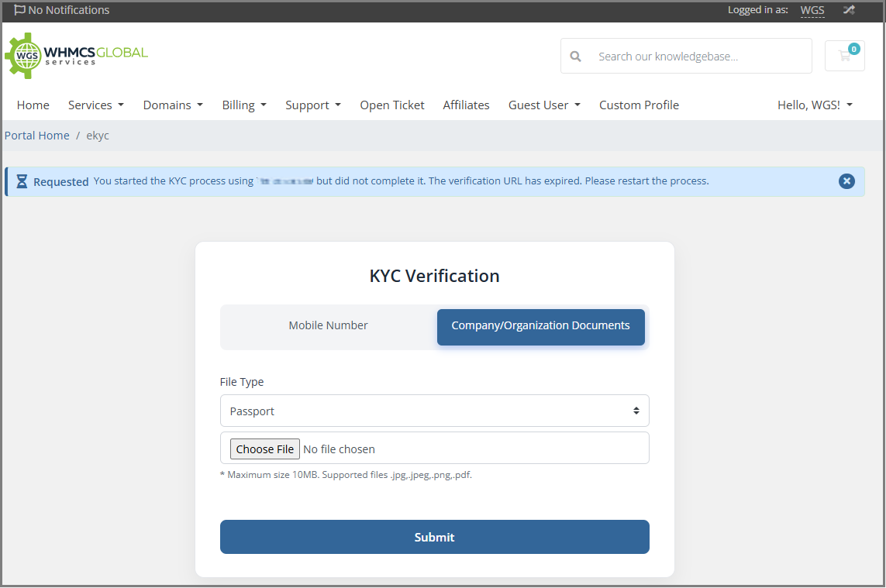Switch to the Mobile Number tab

pyautogui.click(x=328, y=325)
